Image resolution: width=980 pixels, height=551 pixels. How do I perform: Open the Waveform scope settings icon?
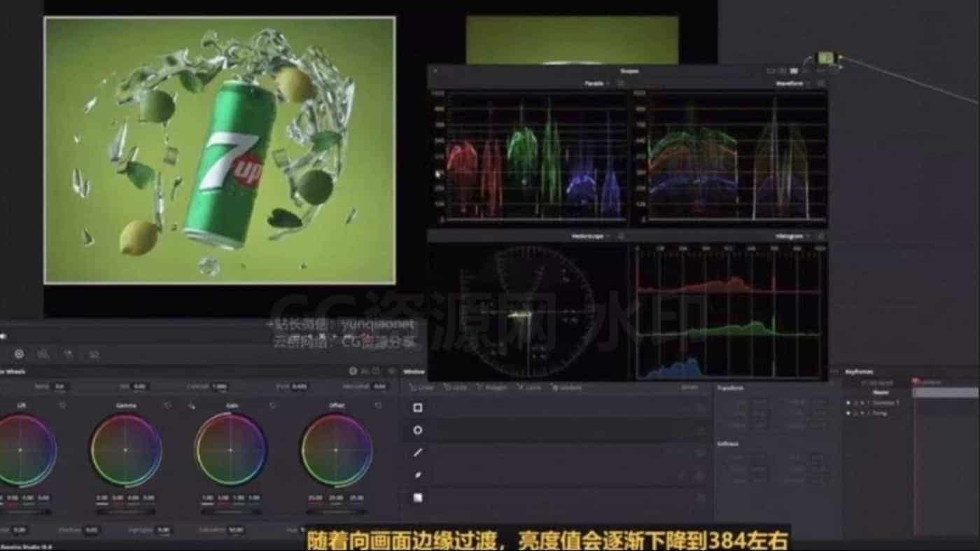point(820,83)
